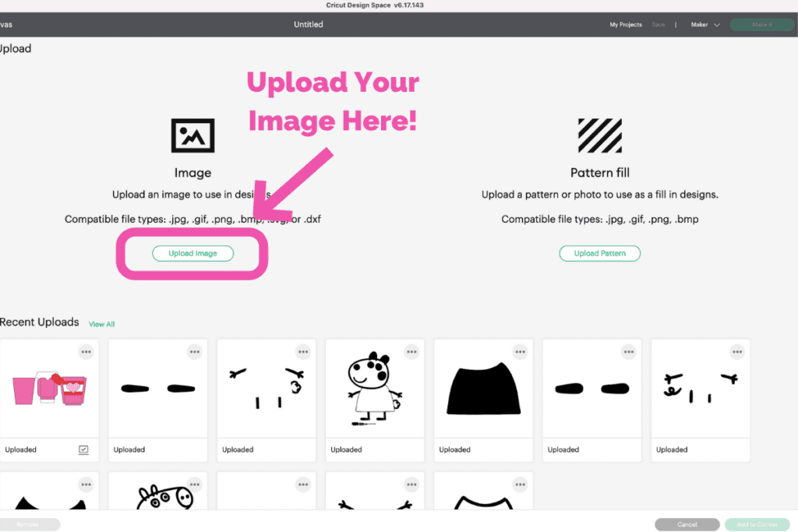Toggle the selection checkbox on the pink cups upload
This screenshot has width=798, height=532.
83,449
